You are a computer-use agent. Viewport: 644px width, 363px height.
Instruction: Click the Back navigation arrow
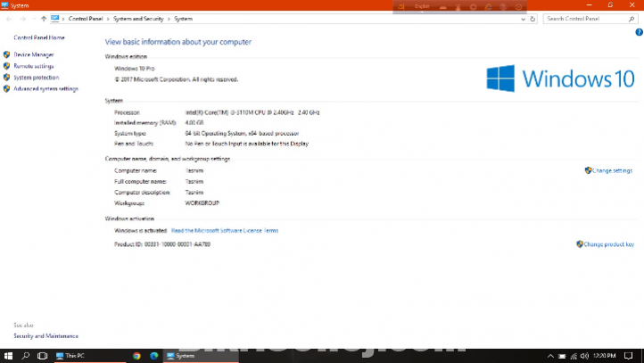(x=9, y=19)
